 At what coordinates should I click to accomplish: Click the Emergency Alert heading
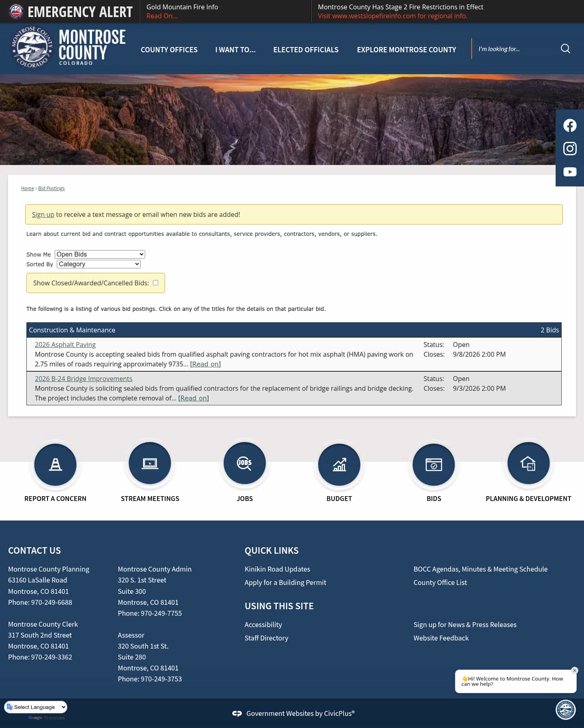80,12
